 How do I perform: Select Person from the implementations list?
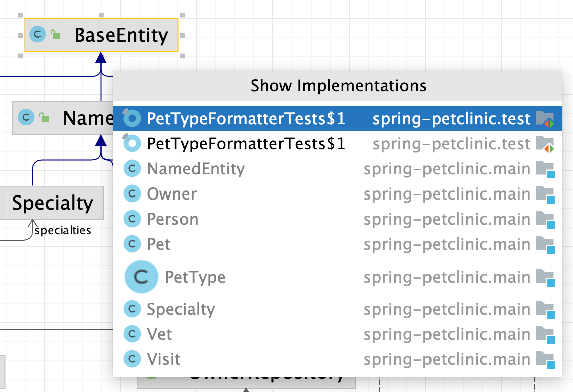[x=173, y=219]
